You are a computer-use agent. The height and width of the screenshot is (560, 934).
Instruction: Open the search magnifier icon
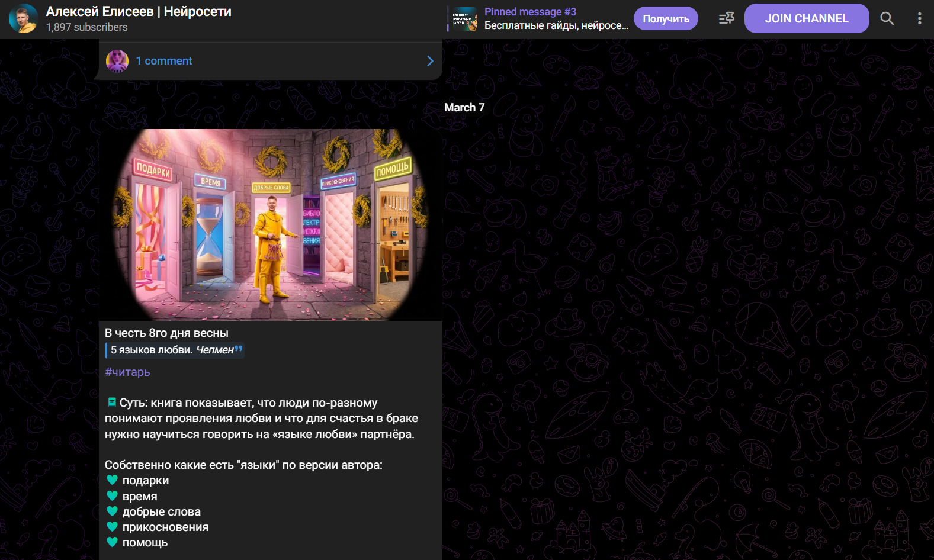(x=887, y=18)
